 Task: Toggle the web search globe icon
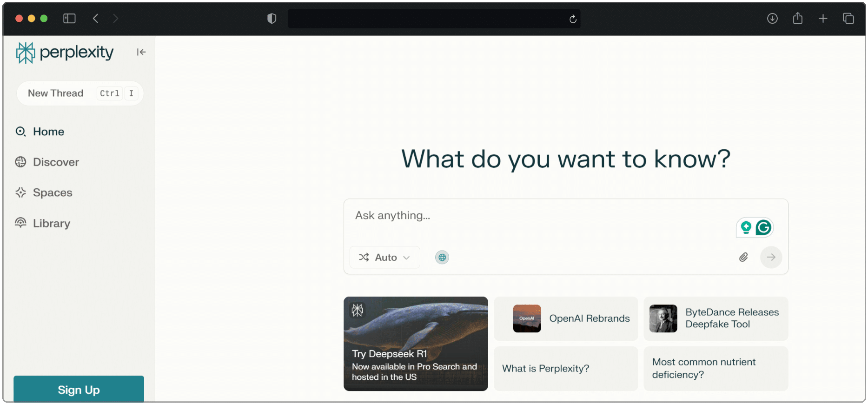coord(442,257)
